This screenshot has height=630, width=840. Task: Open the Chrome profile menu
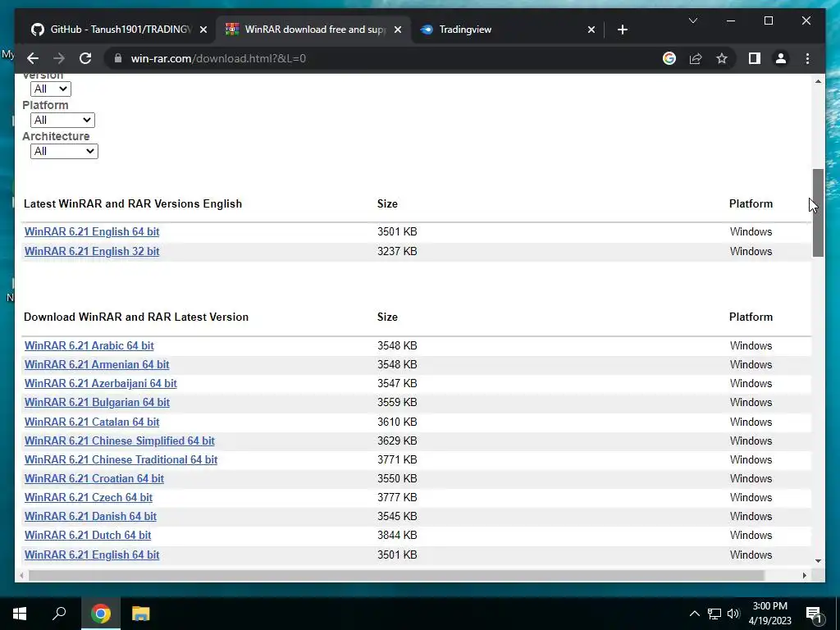[x=781, y=58]
